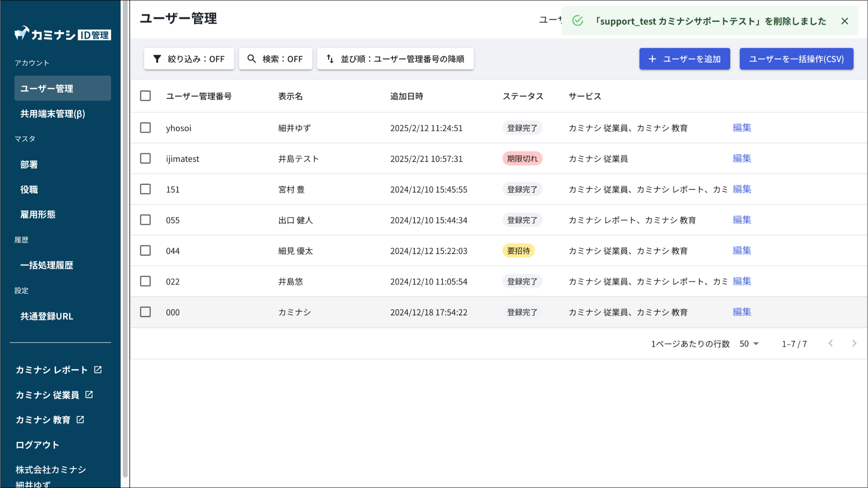Click the external-link icon beside カミナシ 教育
The width and height of the screenshot is (868, 488).
point(80,420)
